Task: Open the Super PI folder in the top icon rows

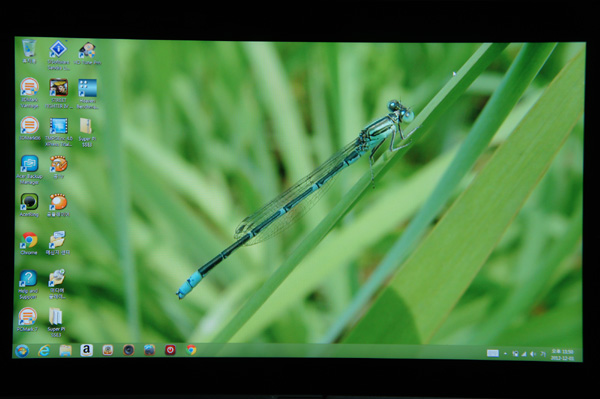Action: [87, 132]
